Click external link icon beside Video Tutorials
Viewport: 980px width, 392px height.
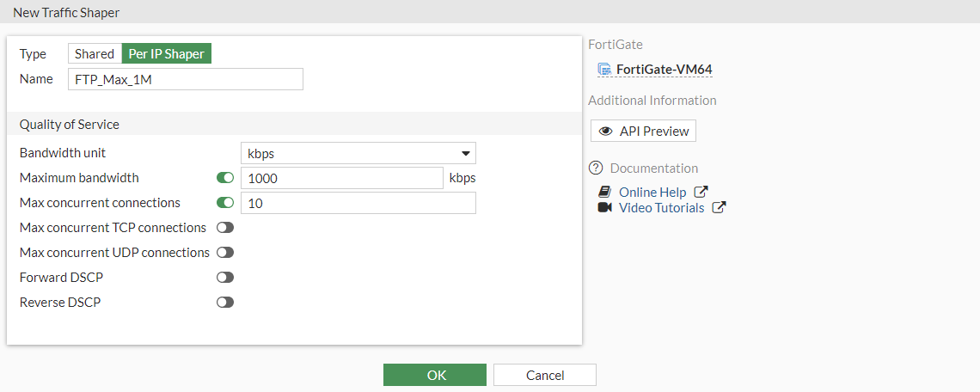coord(719,208)
